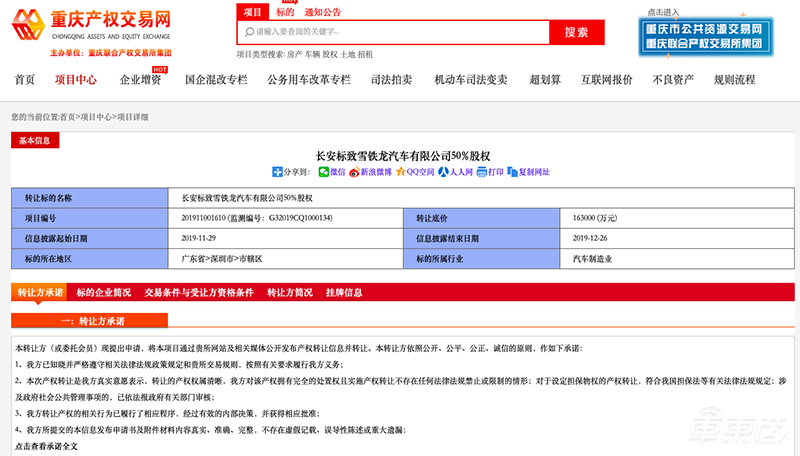
Task: Open the 企业增资 menu with HOT badge
Action: (140, 80)
